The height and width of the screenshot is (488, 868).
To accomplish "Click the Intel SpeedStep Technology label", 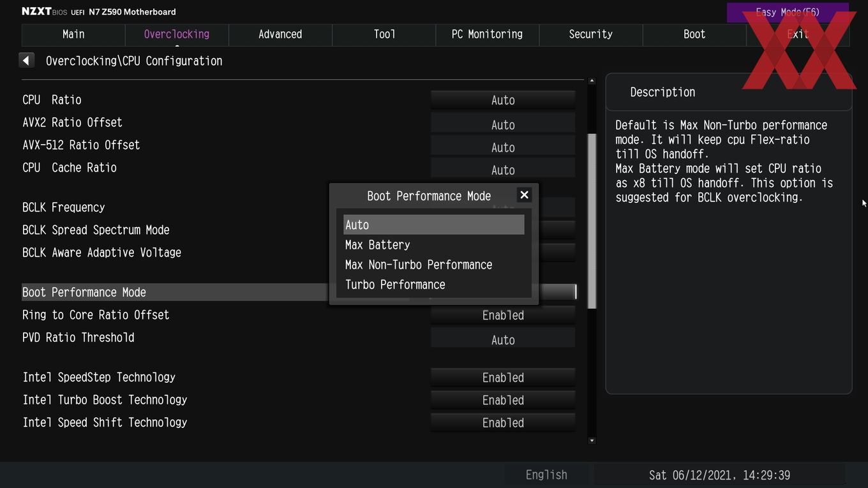I will pyautogui.click(x=99, y=378).
